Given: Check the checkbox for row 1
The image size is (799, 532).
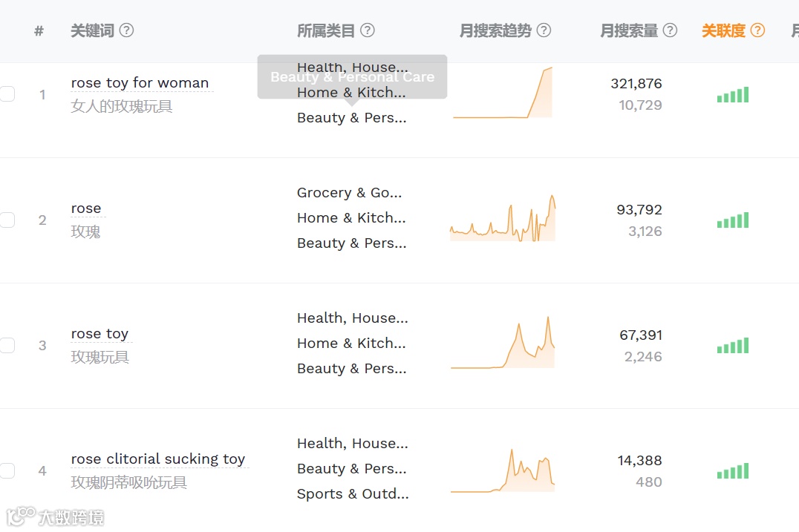Looking at the screenshot, I should tap(7, 94).
